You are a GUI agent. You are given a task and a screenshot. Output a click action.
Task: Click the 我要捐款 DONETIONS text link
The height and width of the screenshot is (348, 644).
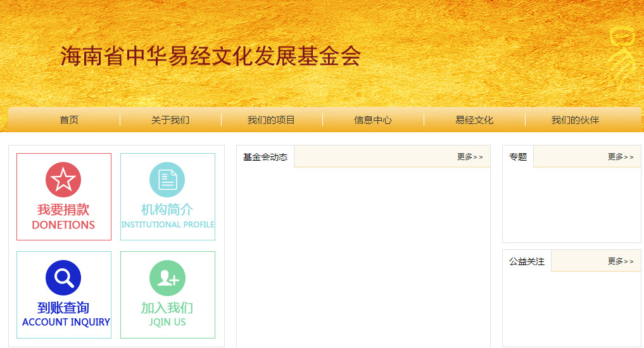(x=63, y=217)
